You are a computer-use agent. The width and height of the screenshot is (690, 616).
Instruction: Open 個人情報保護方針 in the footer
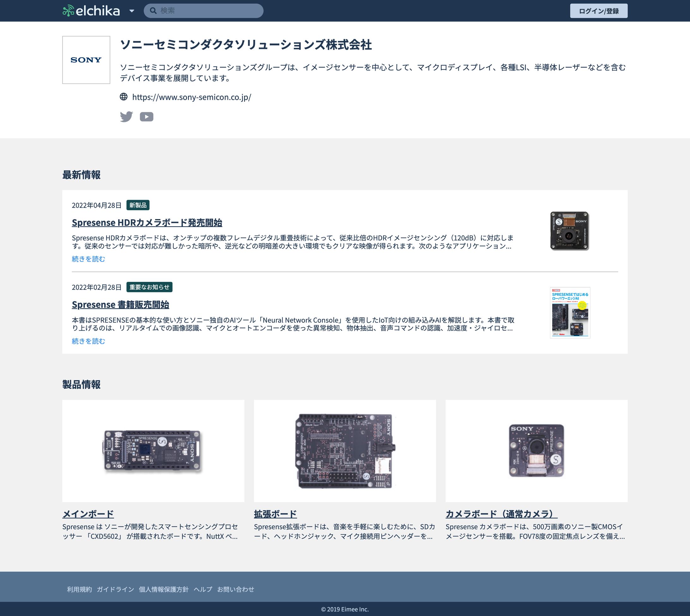click(x=164, y=589)
